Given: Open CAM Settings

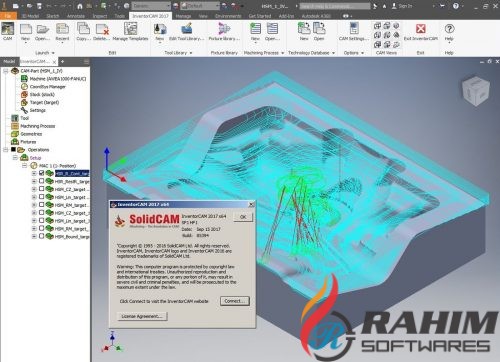Looking at the screenshot, I should 354,31.
